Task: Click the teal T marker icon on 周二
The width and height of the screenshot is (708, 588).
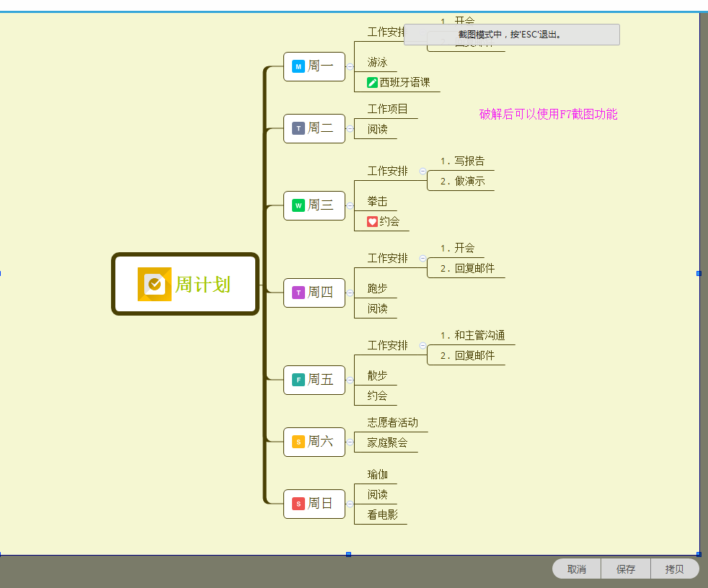Action: 298,128
